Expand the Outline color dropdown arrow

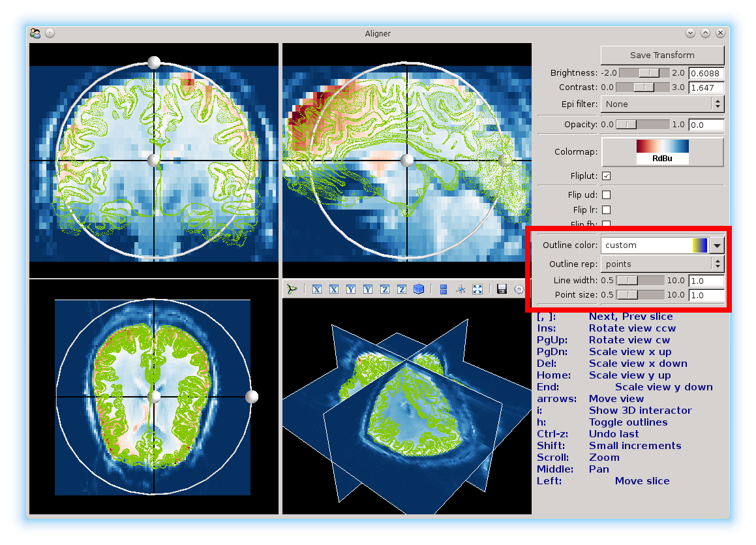point(717,245)
